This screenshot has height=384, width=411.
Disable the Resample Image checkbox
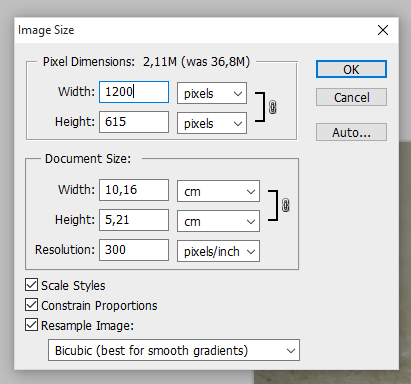31,325
